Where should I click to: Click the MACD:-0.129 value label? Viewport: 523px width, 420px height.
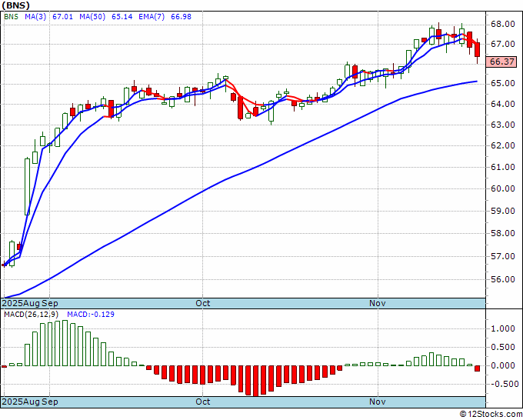point(91,315)
